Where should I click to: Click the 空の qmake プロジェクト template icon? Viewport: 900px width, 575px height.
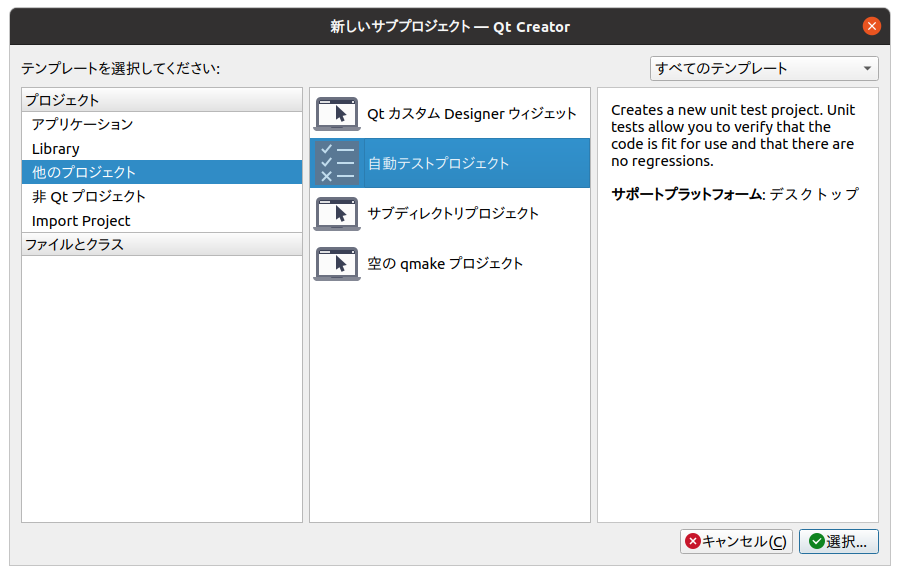pyautogui.click(x=337, y=263)
